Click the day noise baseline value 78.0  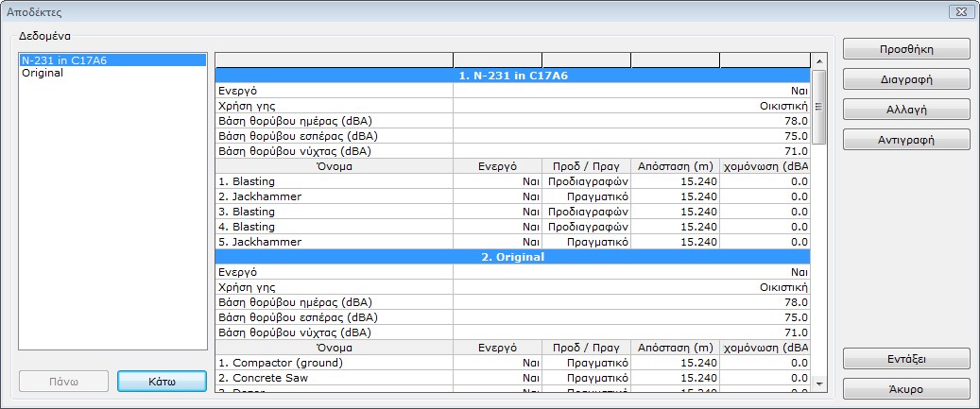[x=794, y=121]
